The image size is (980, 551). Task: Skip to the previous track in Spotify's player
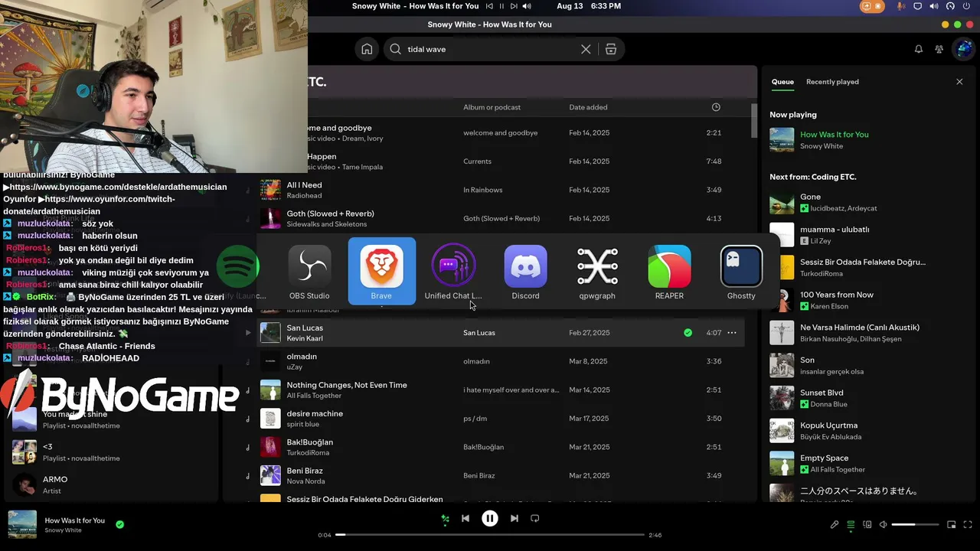coord(465,518)
